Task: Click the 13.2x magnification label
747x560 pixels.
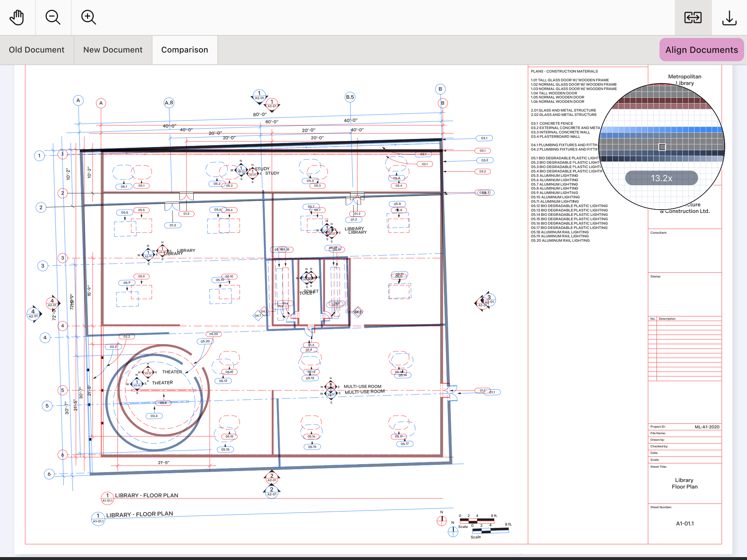Action: point(661,178)
